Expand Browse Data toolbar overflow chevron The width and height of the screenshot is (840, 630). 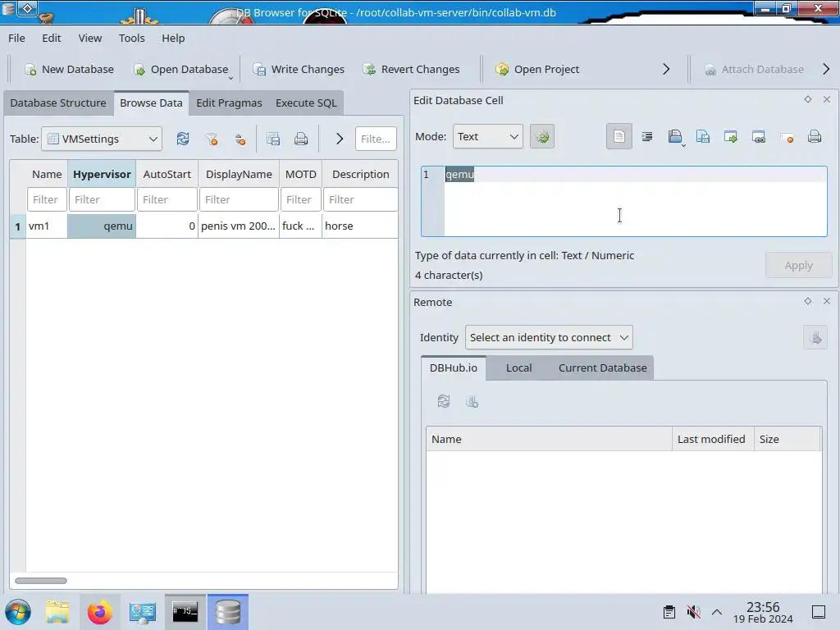point(339,139)
